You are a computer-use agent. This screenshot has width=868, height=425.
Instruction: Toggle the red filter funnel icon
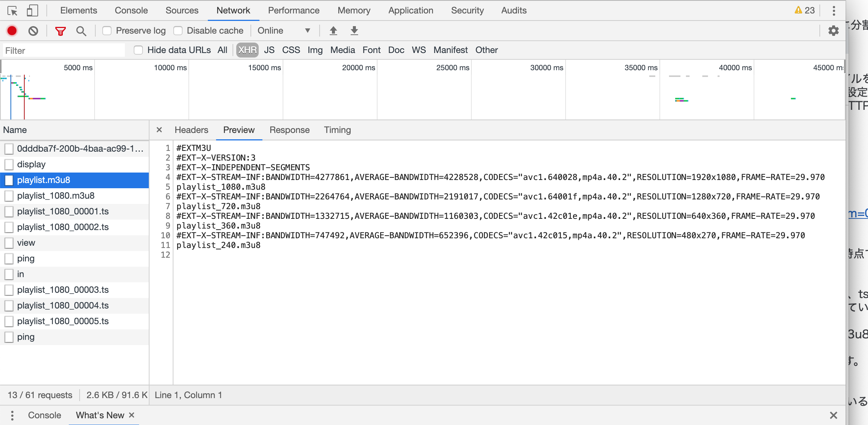(x=60, y=31)
